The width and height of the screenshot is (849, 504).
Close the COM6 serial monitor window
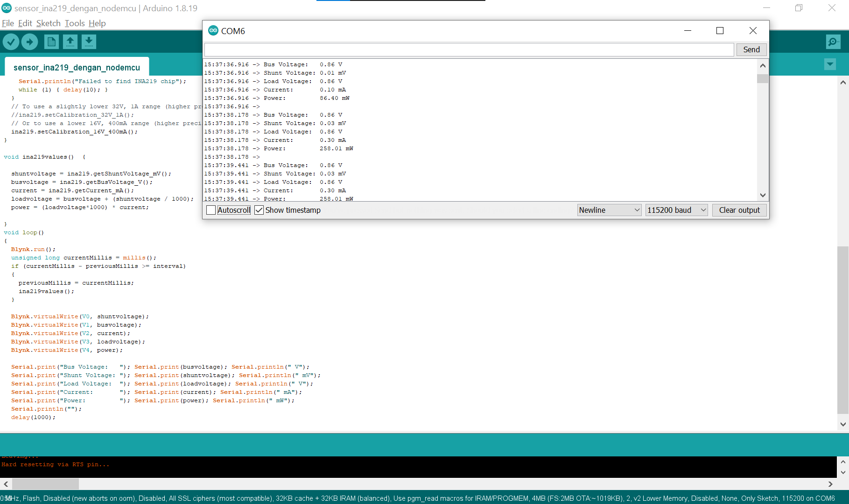(753, 30)
